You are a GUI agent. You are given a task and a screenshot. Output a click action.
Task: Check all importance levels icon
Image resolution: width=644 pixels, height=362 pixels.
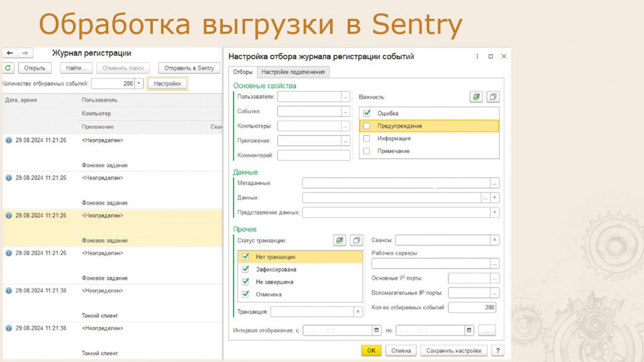click(476, 97)
